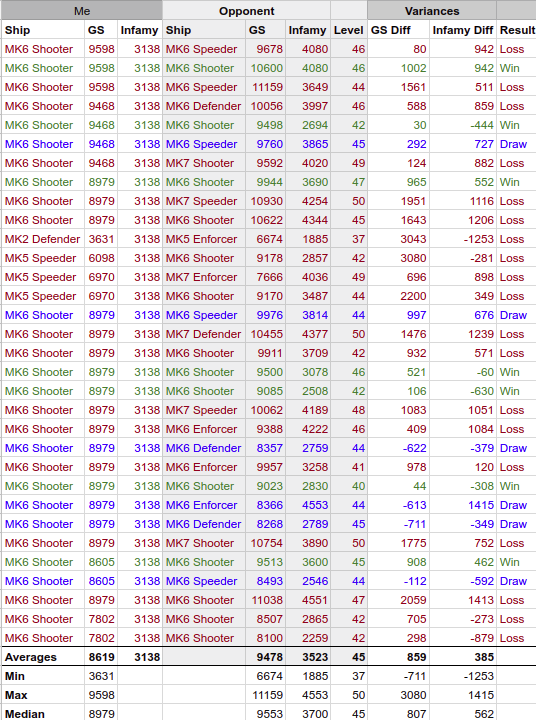Click the MK5 Enforcer opponent ship cell
Screen dimensions: 536x720
point(204,239)
